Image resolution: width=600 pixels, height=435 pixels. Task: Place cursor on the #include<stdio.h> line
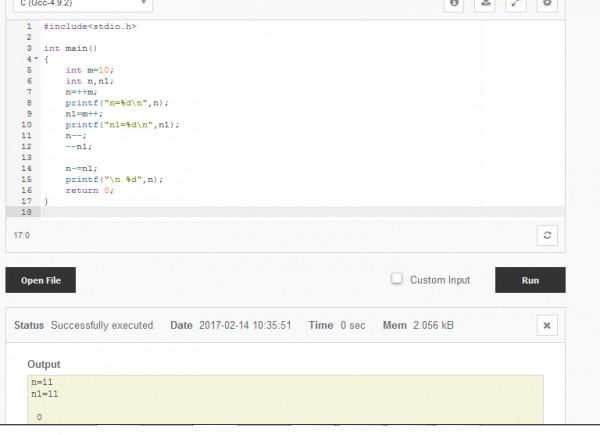[90, 26]
